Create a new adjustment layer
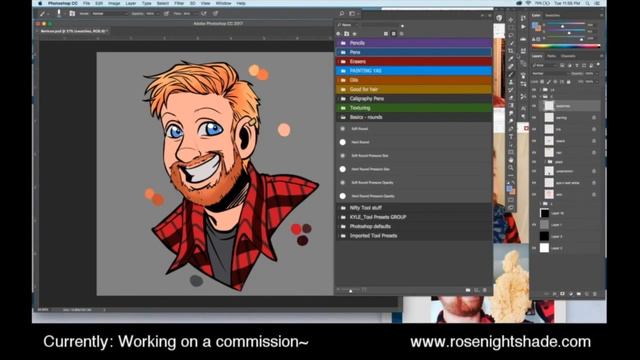Viewport: 640px width, 360px height. [x=570, y=293]
